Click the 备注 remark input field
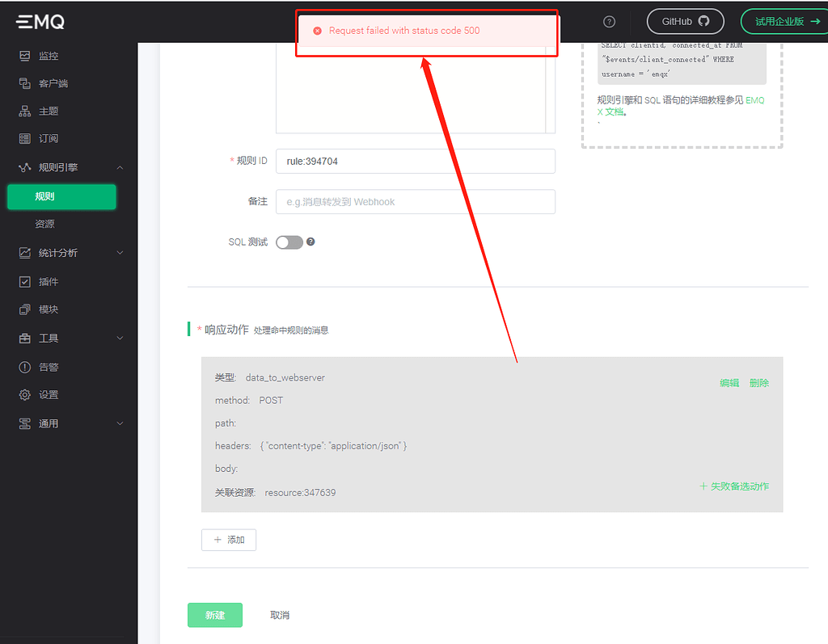 (x=415, y=201)
